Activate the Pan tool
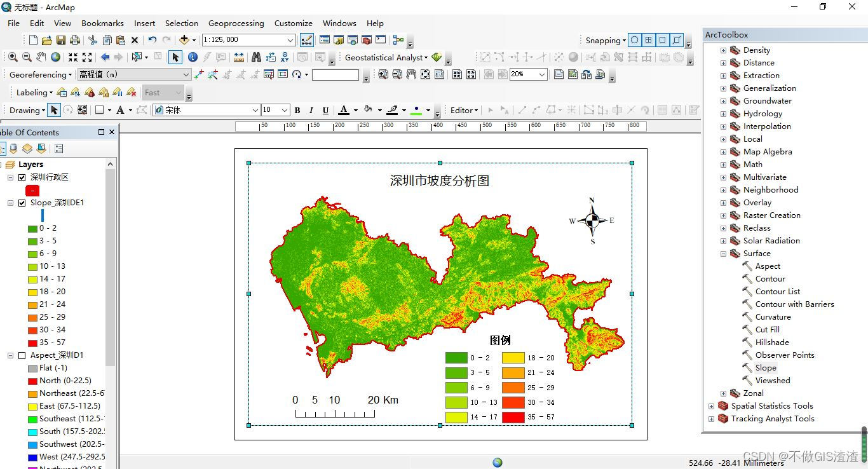Image resolution: width=868 pixels, height=469 pixels. (x=40, y=57)
